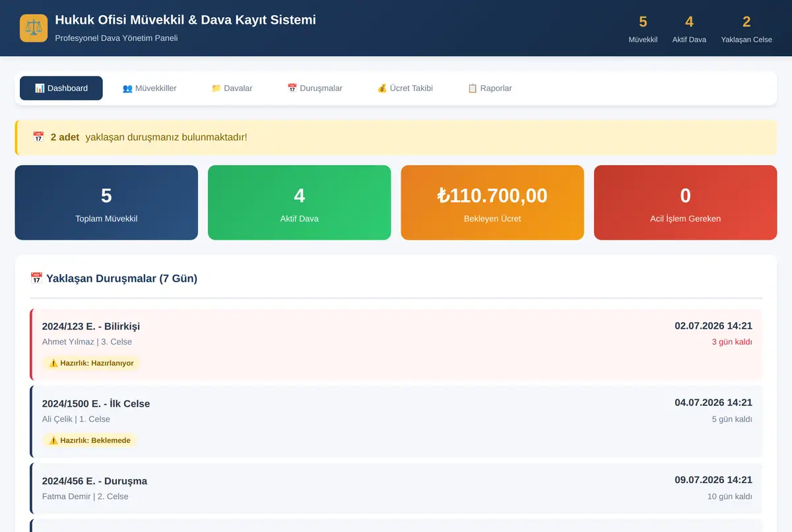Open the Acil İşlem Gereken card
792x532 pixels.
point(686,203)
